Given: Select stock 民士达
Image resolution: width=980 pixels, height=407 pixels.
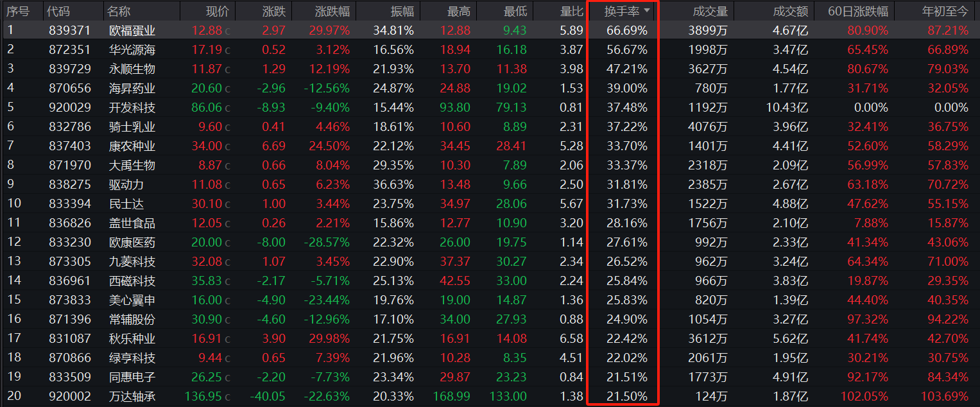Looking at the screenshot, I should 126,203.
